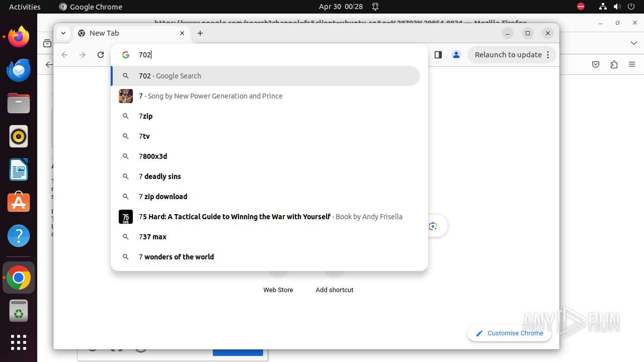
Task: Choose the '7800x3d' suggestion
Action: click(x=266, y=156)
